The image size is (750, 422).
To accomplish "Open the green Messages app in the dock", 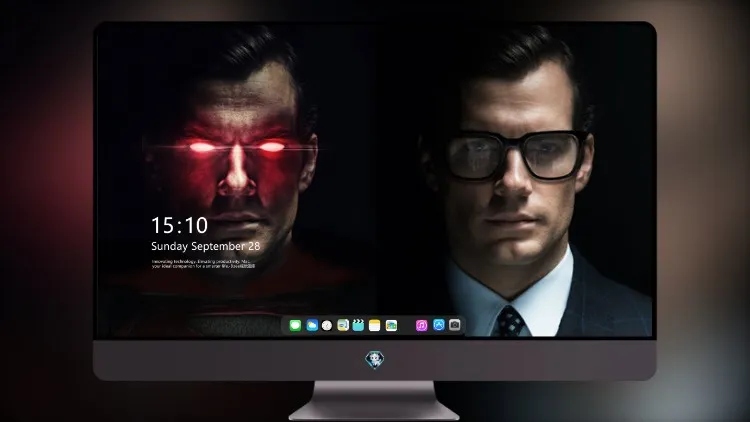I will tap(295, 325).
